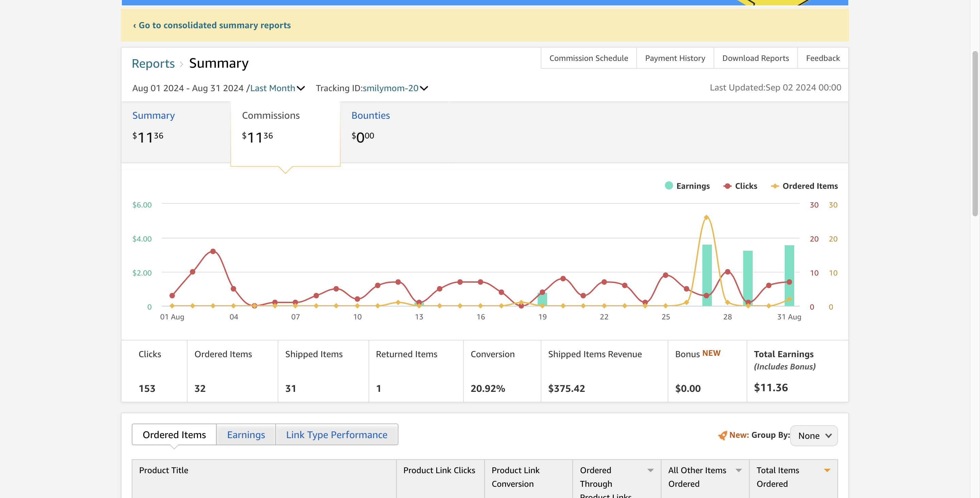Click the teal Earnings legend dot
Image resolution: width=980 pixels, height=498 pixels.
tap(668, 185)
